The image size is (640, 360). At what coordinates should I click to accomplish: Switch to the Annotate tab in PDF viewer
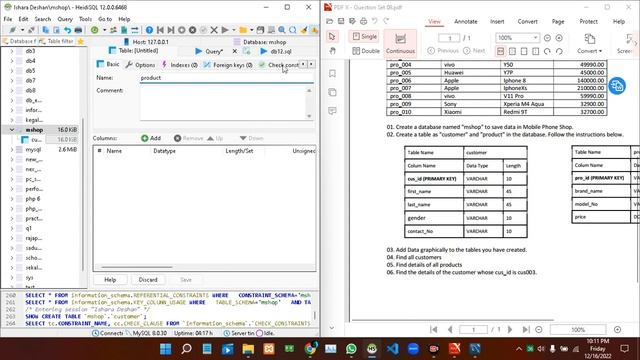[465, 21]
